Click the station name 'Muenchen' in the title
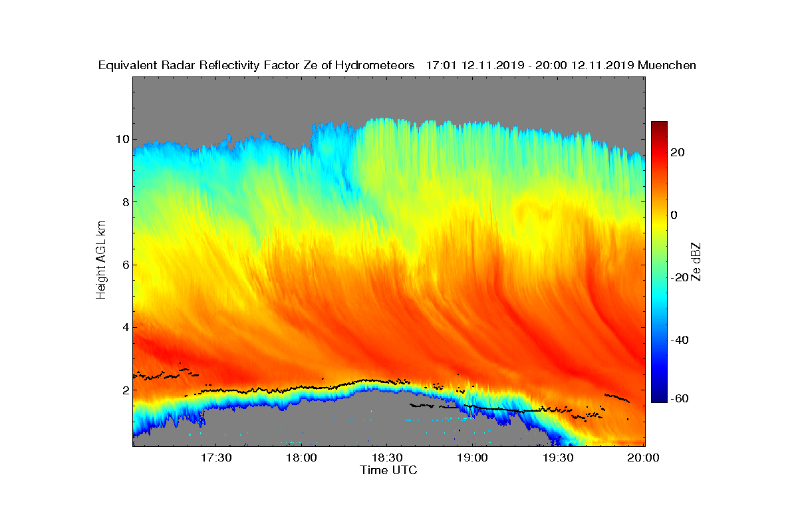The image size is (798, 532). (667, 65)
